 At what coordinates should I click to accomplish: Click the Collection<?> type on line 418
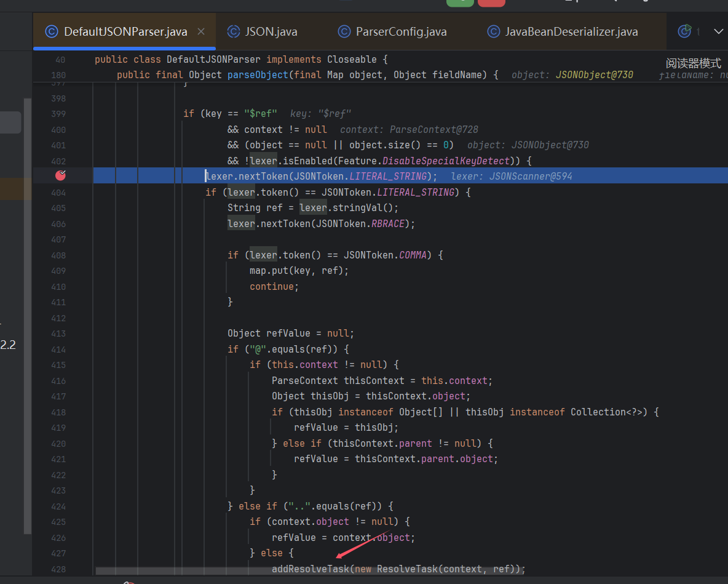[606, 412]
